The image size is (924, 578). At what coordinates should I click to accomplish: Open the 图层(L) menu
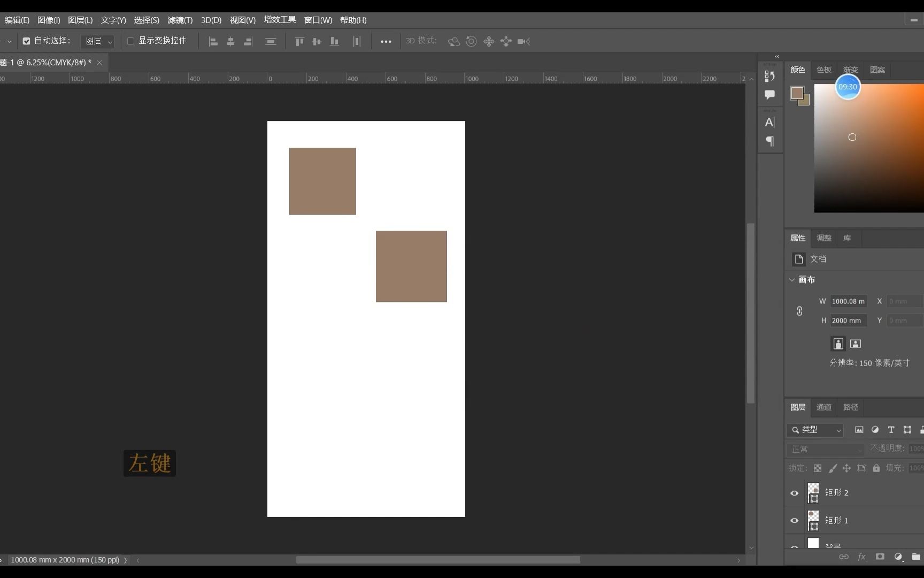click(80, 20)
